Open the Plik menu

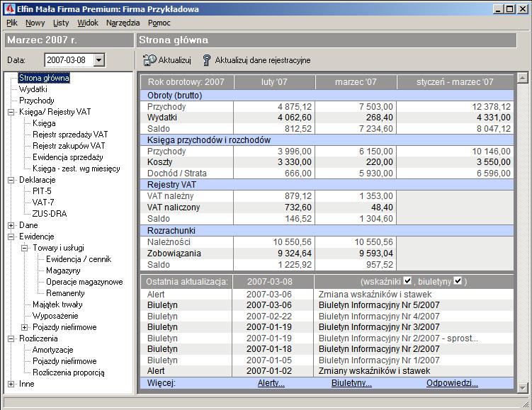[12, 23]
